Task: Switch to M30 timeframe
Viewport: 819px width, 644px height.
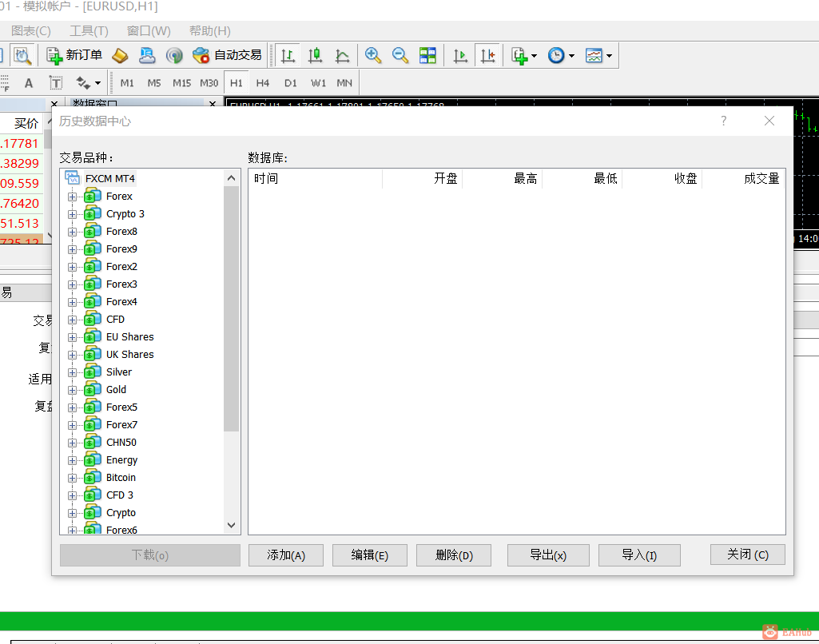Action: [209, 83]
